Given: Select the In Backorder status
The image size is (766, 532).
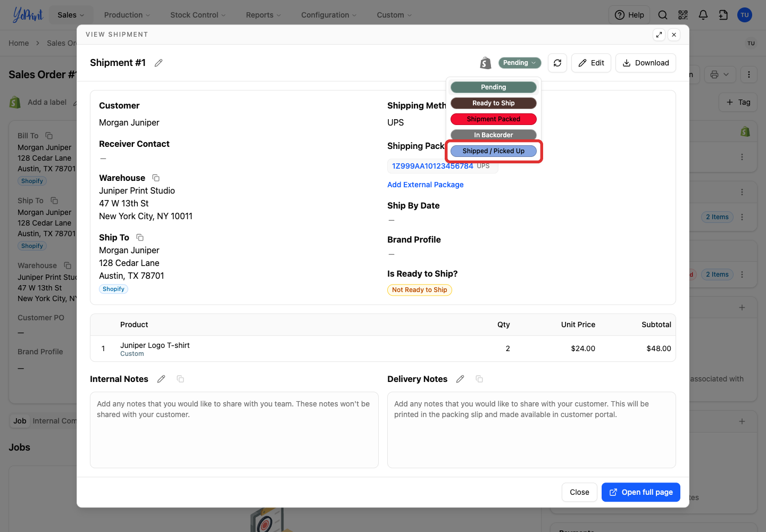Looking at the screenshot, I should [x=494, y=135].
